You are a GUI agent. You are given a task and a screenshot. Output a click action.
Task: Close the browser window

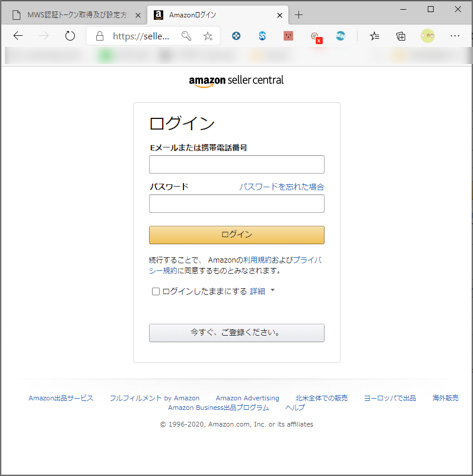click(458, 9)
